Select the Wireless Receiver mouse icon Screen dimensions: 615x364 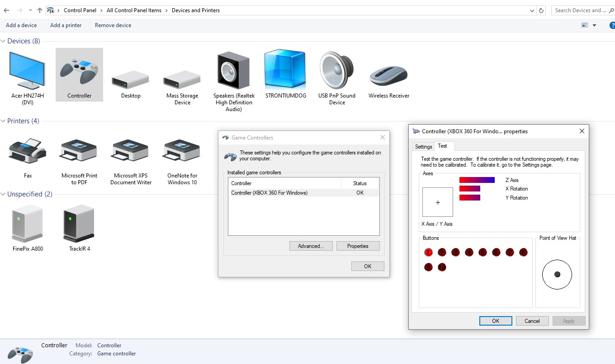point(388,75)
